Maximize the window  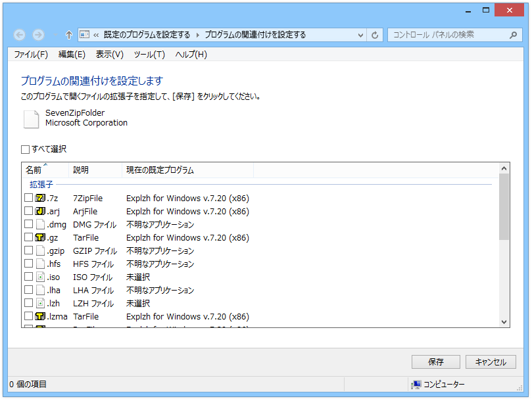point(486,10)
